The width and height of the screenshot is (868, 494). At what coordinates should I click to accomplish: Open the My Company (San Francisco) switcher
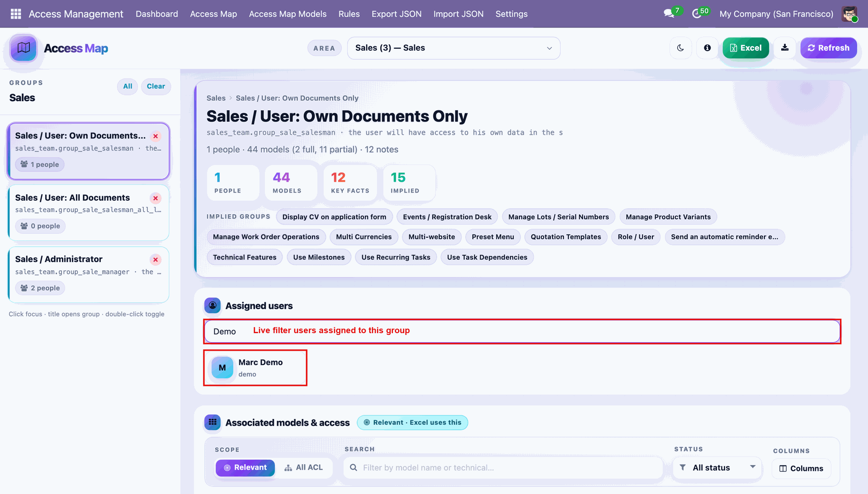tap(776, 14)
